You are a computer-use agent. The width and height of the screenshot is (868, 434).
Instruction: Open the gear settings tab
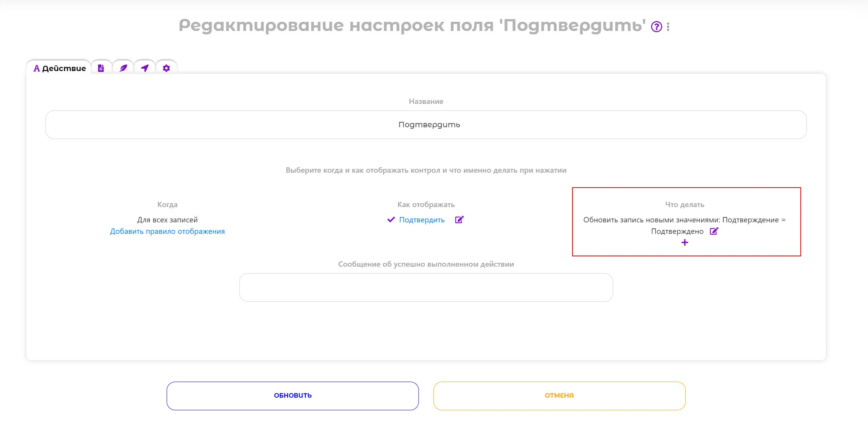pos(166,68)
